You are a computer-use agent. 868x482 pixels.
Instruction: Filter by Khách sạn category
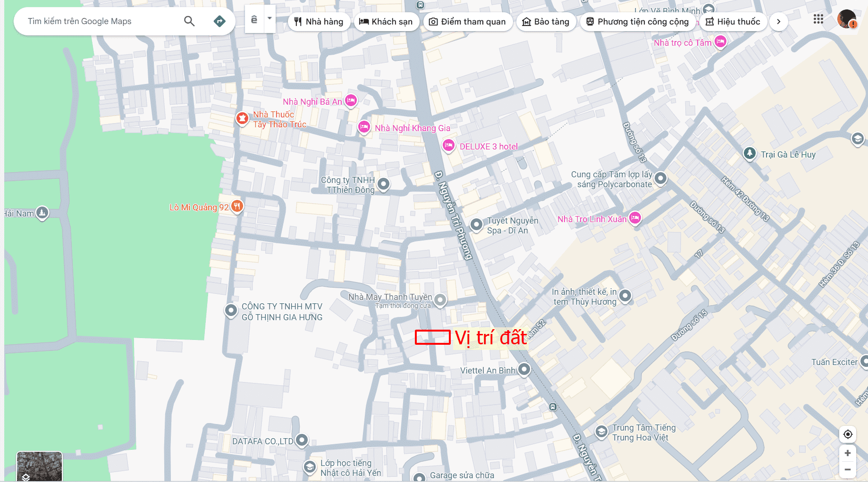[x=386, y=22]
